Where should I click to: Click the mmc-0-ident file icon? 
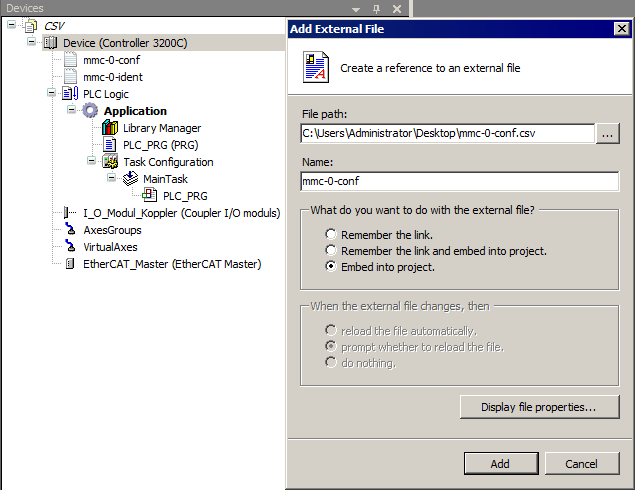click(70, 77)
